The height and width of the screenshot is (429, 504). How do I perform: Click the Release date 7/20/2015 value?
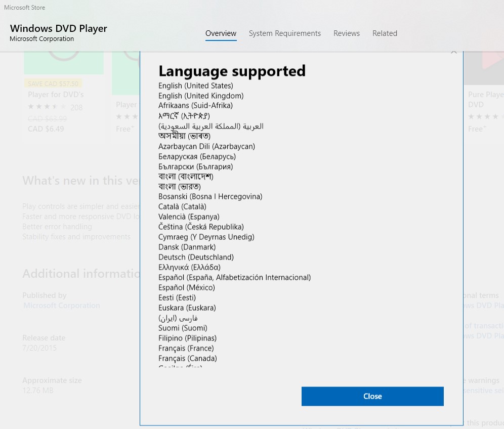pos(39,348)
